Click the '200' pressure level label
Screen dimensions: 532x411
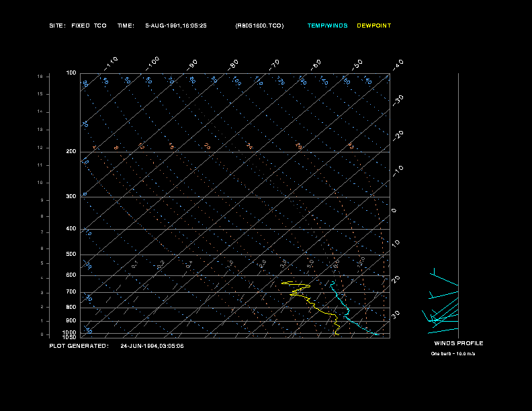click(x=71, y=152)
